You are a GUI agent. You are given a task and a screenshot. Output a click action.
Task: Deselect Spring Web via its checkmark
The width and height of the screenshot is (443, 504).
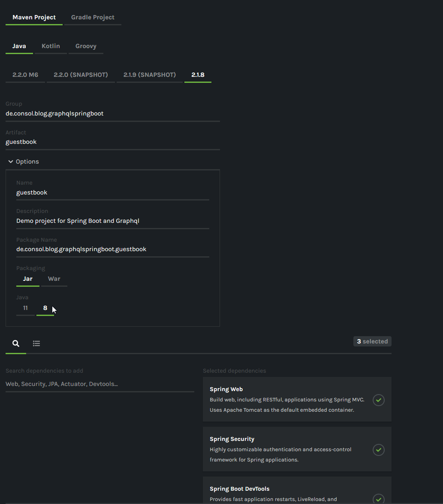click(x=378, y=400)
